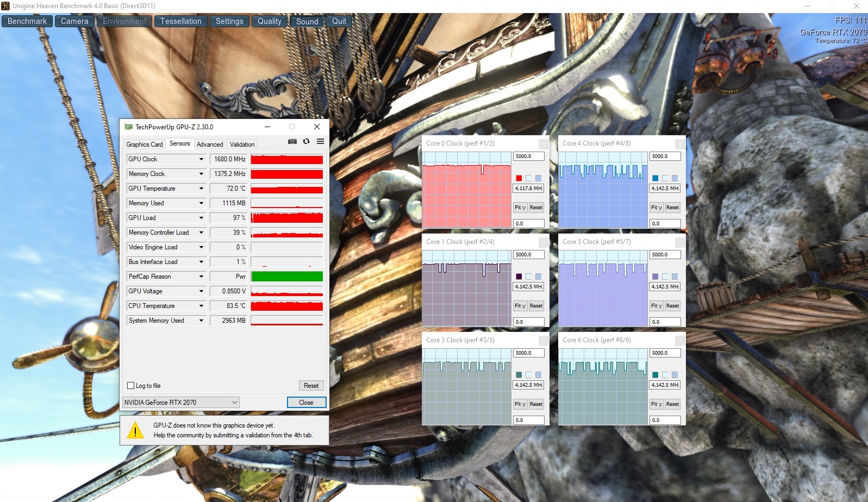
Task: Expand the GPU Clock sensor dropdown
Action: (201, 159)
